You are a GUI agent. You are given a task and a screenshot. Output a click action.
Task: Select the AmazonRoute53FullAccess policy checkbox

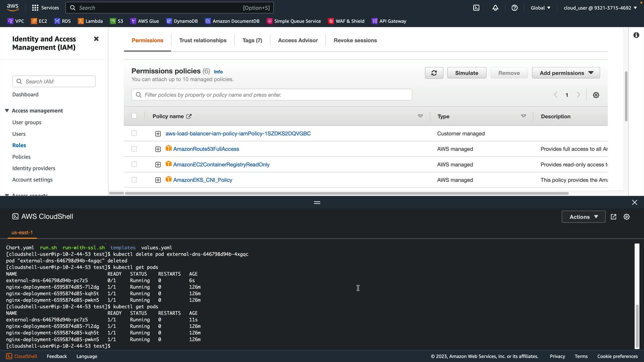[x=134, y=149]
